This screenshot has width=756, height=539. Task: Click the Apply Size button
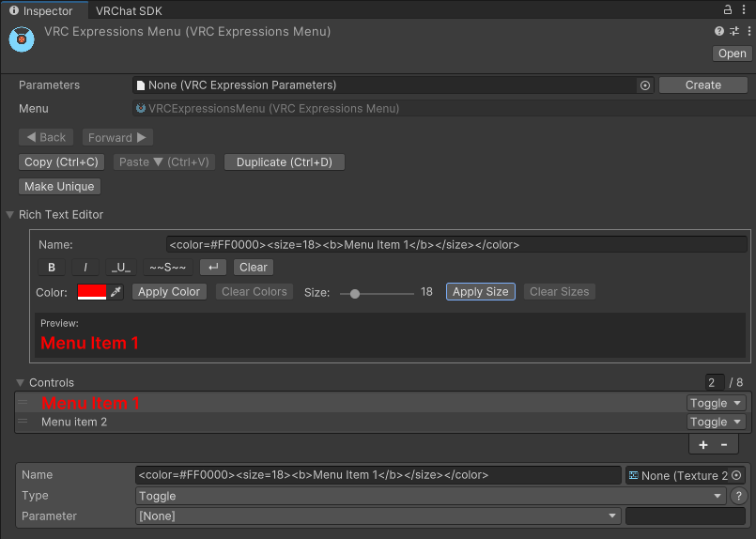click(480, 292)
